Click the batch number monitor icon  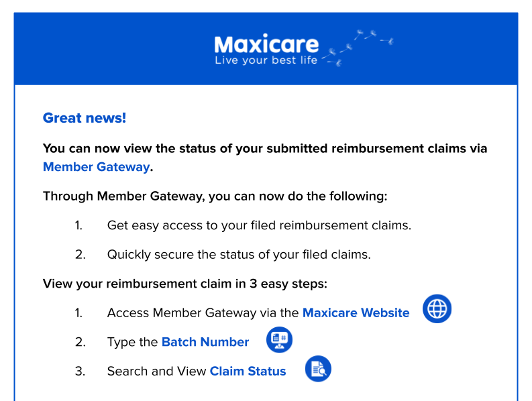click(x=279, y=339)
